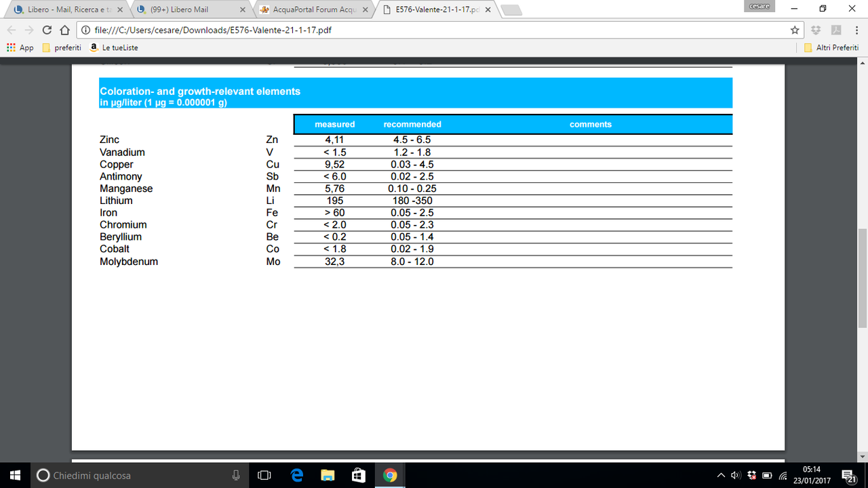Image resolution: width=868 pixels, height=488 pixels.
Task: Open the Chrome customize menu (three dots)
Action: click(x=856, y=30)
